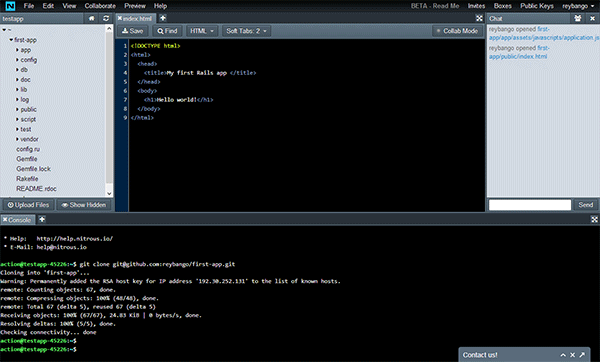Open Public Keys page
Image resolution: width=600 pixels, height=362 pixels.
[x=537, y=6]
